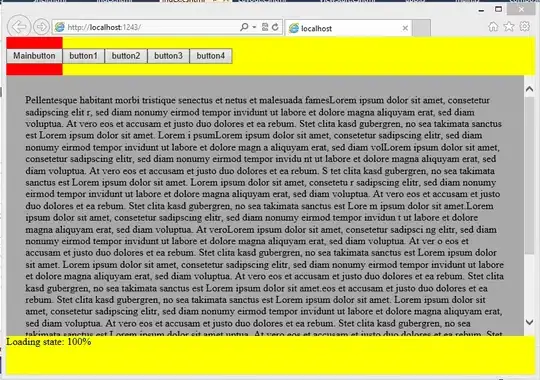Click the vertical scrollbar thumb
540x380 pixels.
529,176
